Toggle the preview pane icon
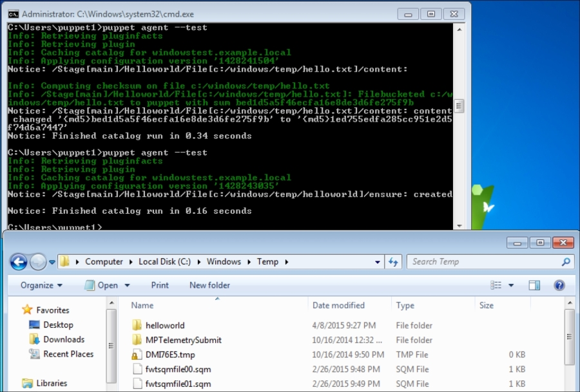This screenshot has height=392, width=580. point(534,285)
